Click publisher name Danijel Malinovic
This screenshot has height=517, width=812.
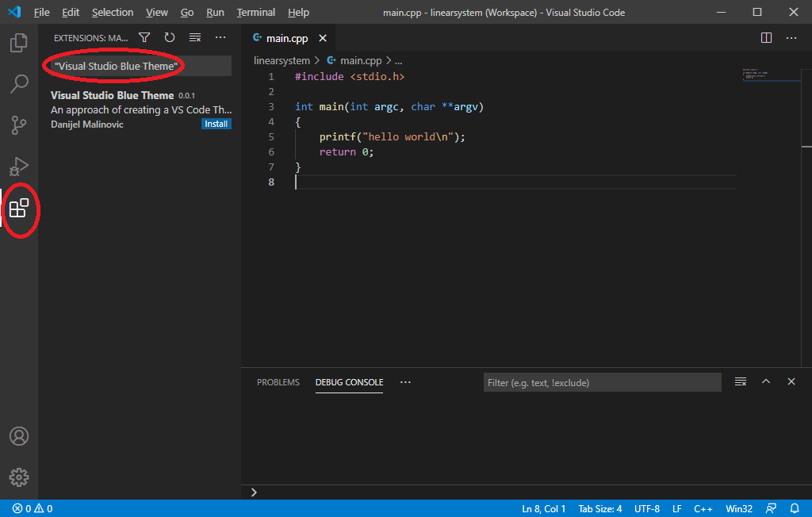tap(87, 124)
